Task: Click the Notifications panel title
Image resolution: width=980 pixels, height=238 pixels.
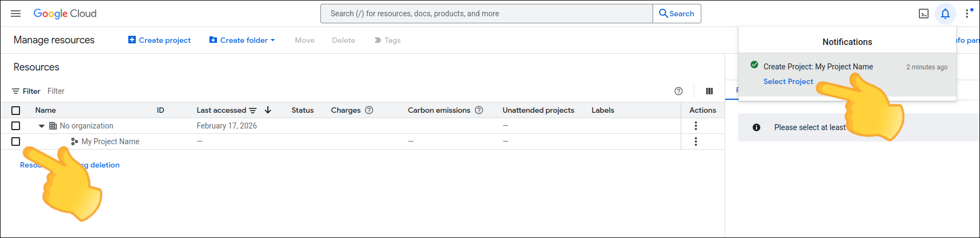Action: point(847,42)
